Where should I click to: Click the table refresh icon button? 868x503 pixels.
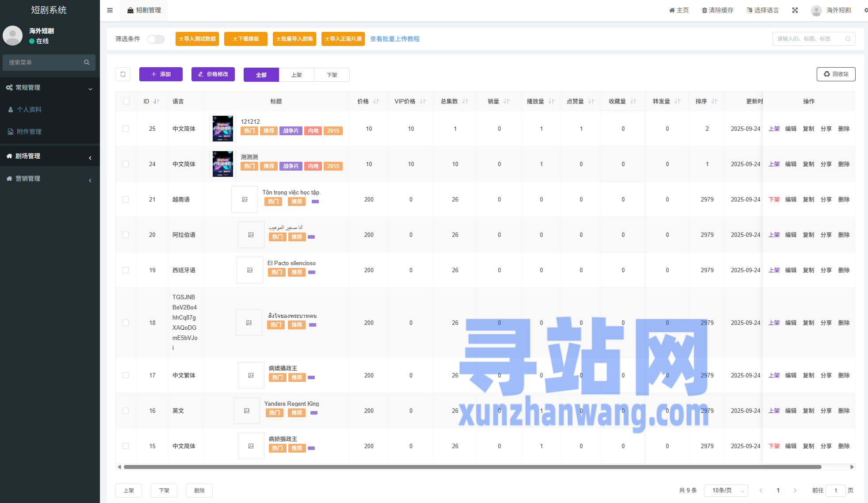(123, 74)
